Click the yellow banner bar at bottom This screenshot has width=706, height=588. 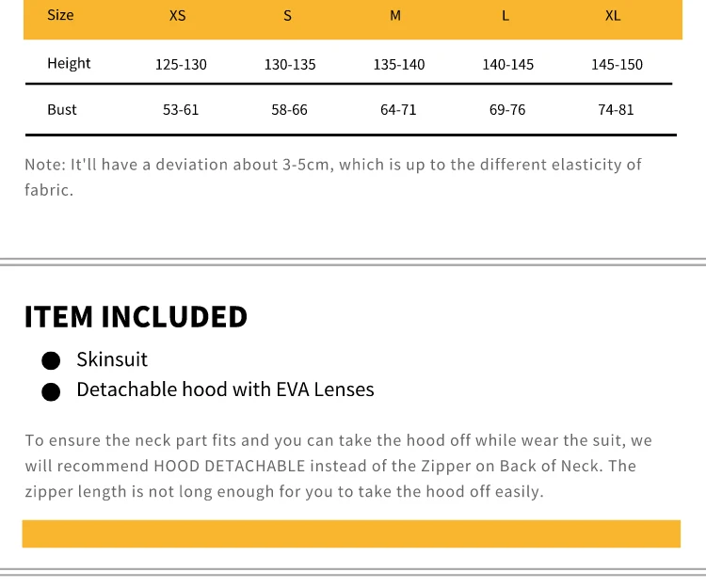351,534
